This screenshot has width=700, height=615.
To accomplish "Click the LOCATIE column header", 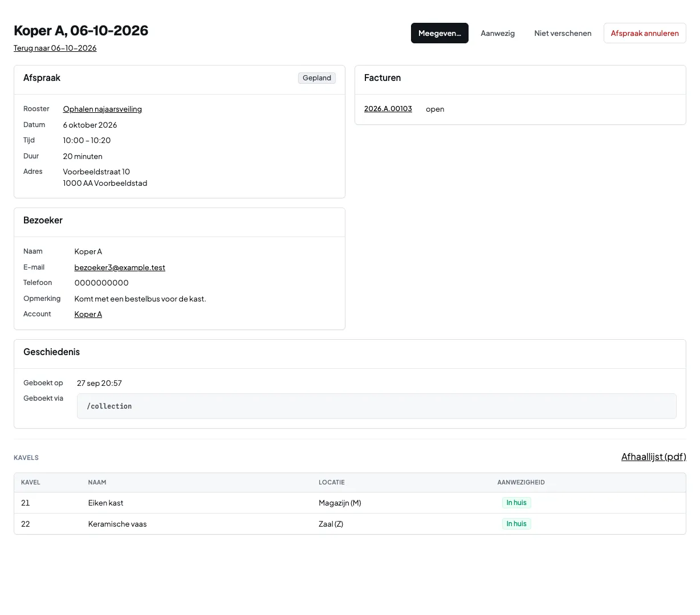I will pos(332,482).
